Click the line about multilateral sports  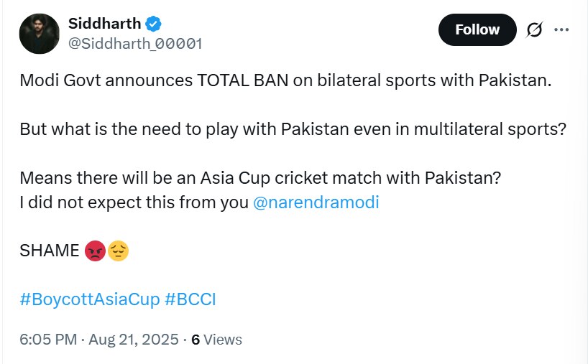tap(293, 129)
